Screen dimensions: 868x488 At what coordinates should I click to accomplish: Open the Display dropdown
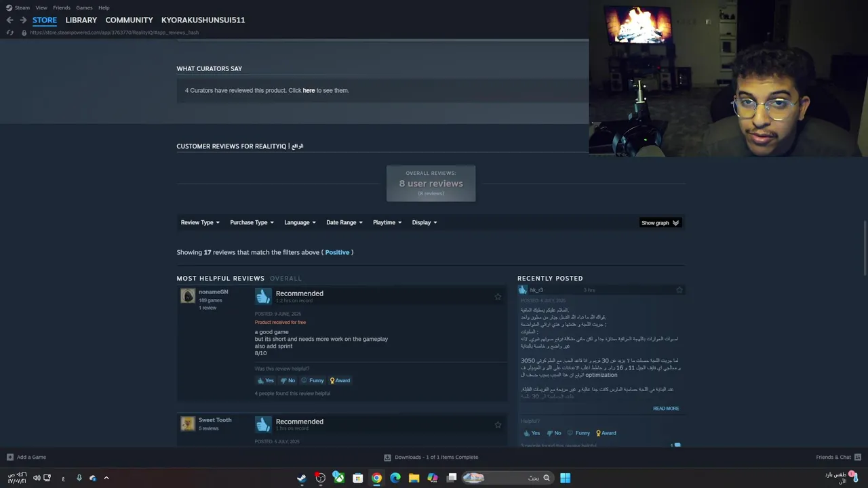(425, 222)
